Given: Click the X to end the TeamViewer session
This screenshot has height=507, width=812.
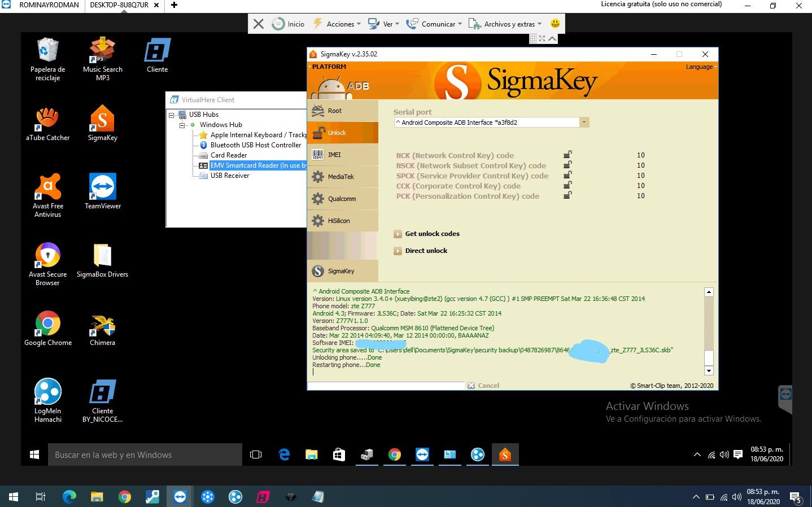Looking at the screenshot, I should click(x=259, y=24).
